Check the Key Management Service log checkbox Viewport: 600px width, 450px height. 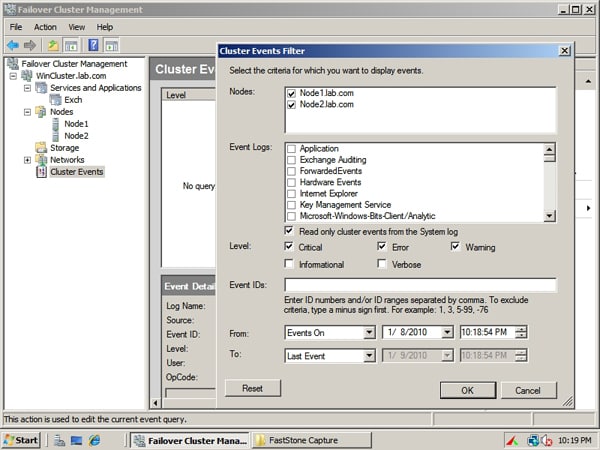291,205
